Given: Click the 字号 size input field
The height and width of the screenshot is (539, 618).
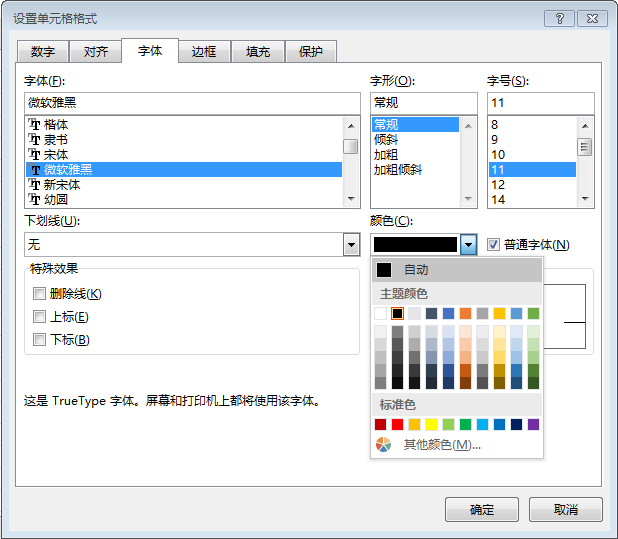Looking at the screenshot, I should click(x=541, y=103).
